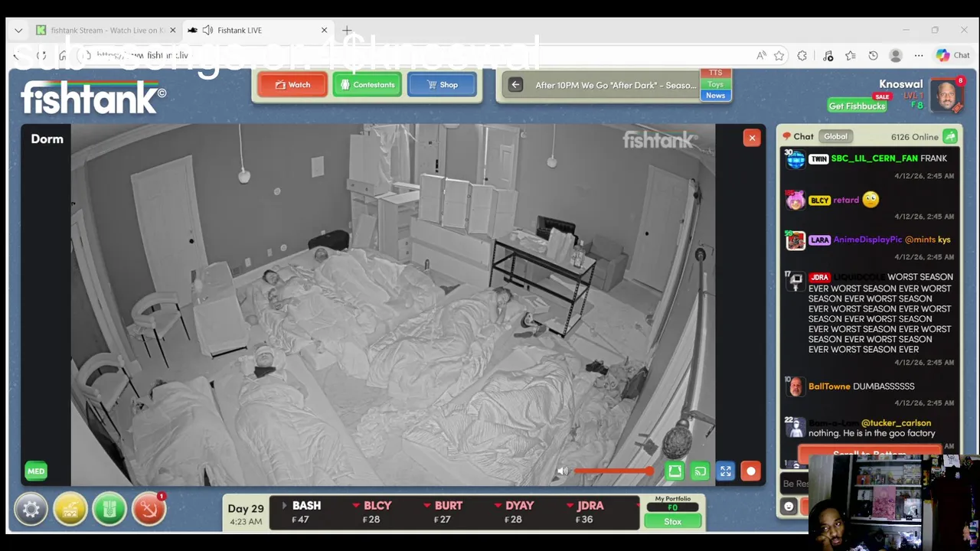
Task: Toggle theater mode on player
Action: click(675, 471)
